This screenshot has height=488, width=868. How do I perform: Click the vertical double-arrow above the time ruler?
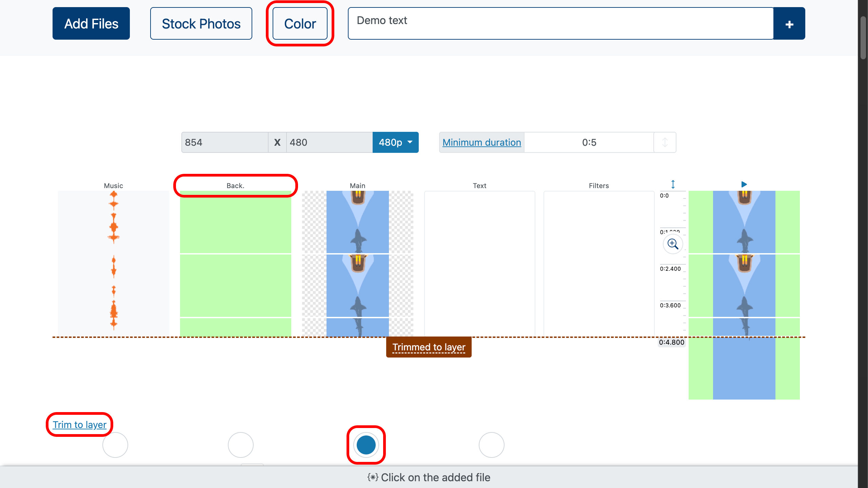coord(673,184)
